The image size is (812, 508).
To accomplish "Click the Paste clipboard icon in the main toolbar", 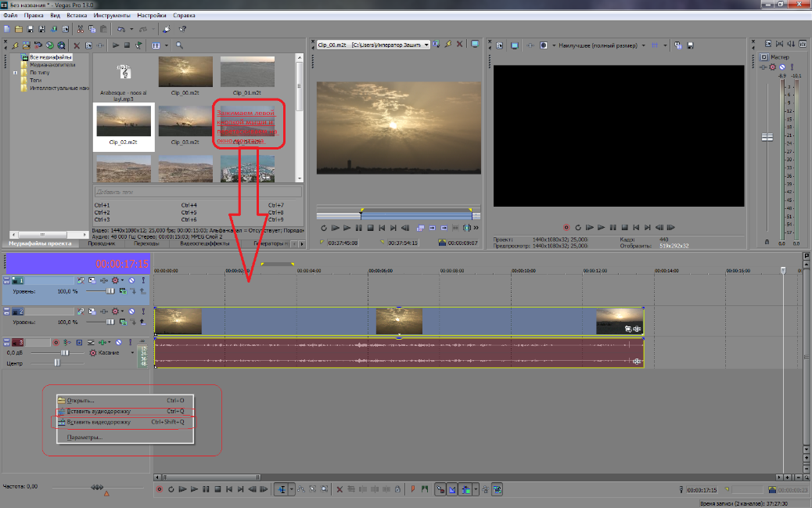I will 103,29.
